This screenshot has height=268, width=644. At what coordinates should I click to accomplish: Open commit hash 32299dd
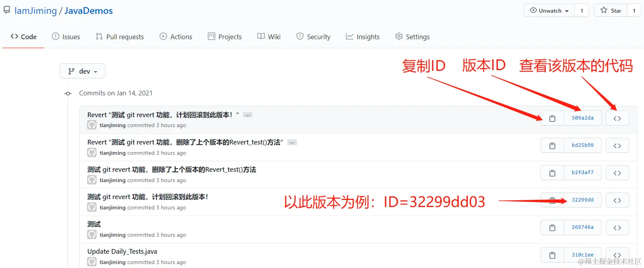(x=582, y=200)
